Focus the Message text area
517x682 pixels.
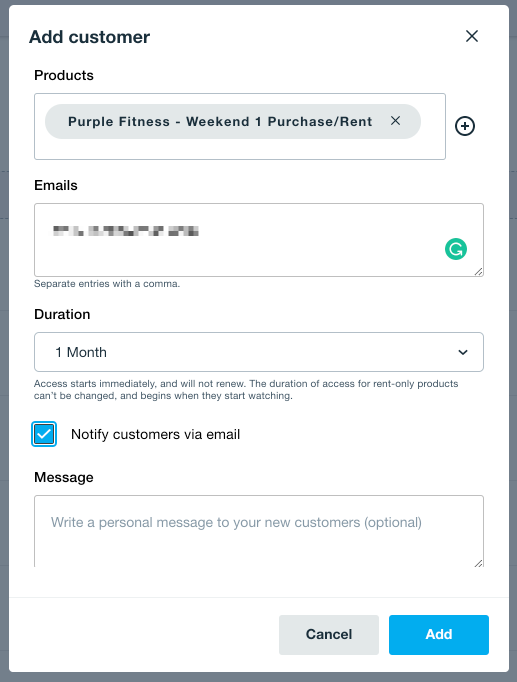[259, 531]
